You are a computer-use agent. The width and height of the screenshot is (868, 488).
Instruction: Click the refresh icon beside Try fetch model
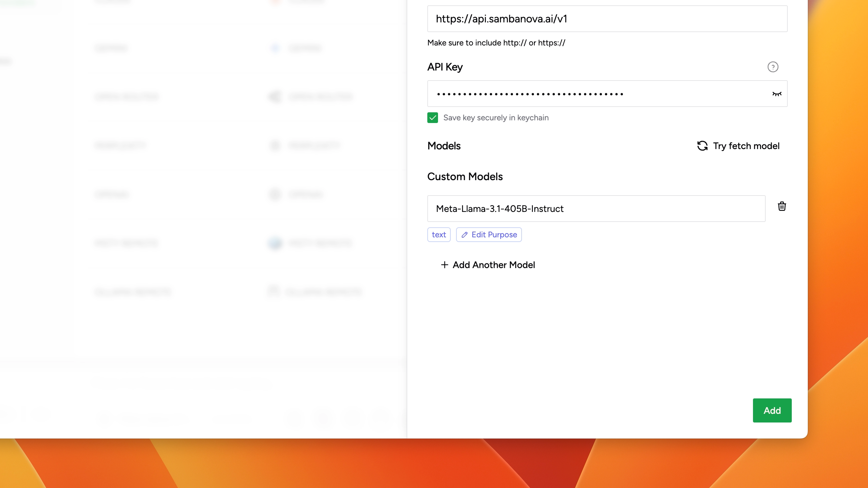tap(702, 146)
